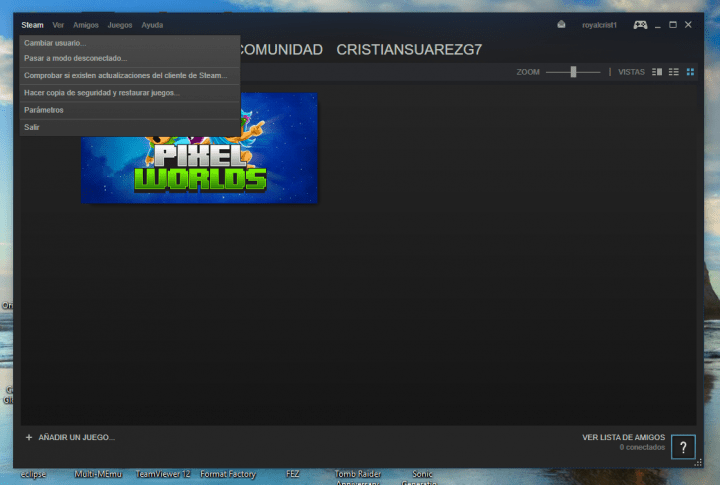Open the Amigos menu

point(86,25)
